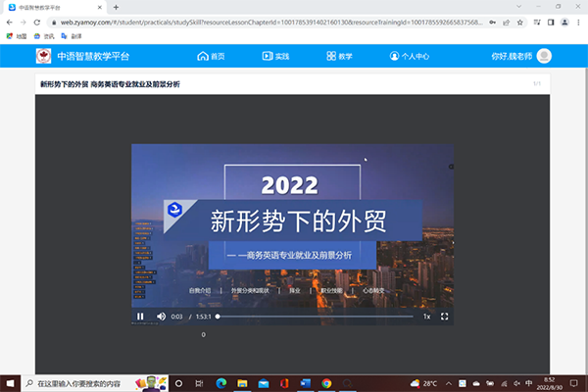Open the Windows Start menu

tap(9, 383)
